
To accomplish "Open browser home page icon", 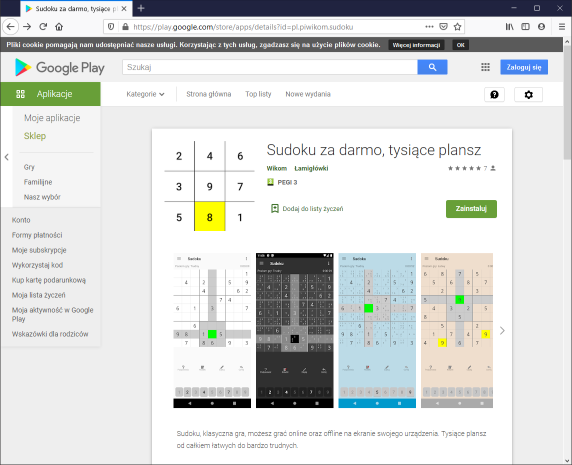I will coord(59,27).
